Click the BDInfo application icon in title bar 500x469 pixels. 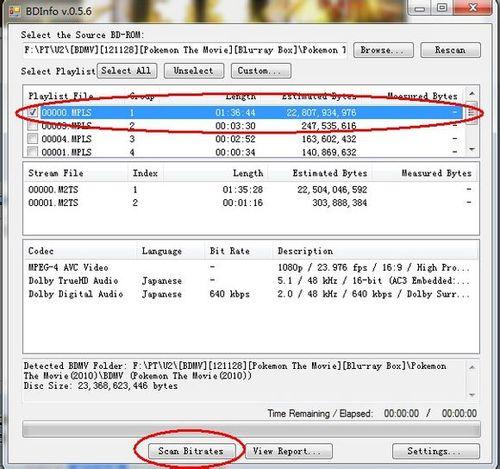click(15, 11)
